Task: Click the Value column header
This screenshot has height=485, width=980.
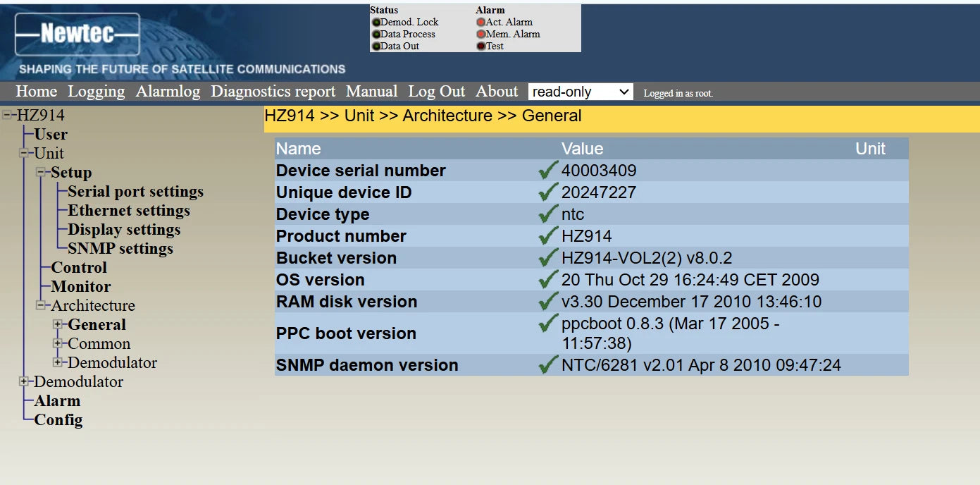Action: coord(582,149)
